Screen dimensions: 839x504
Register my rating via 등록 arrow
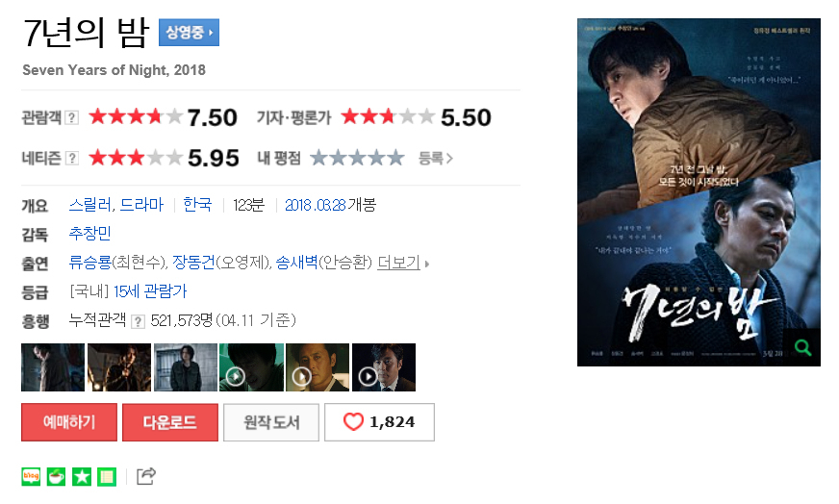(436, 159)
